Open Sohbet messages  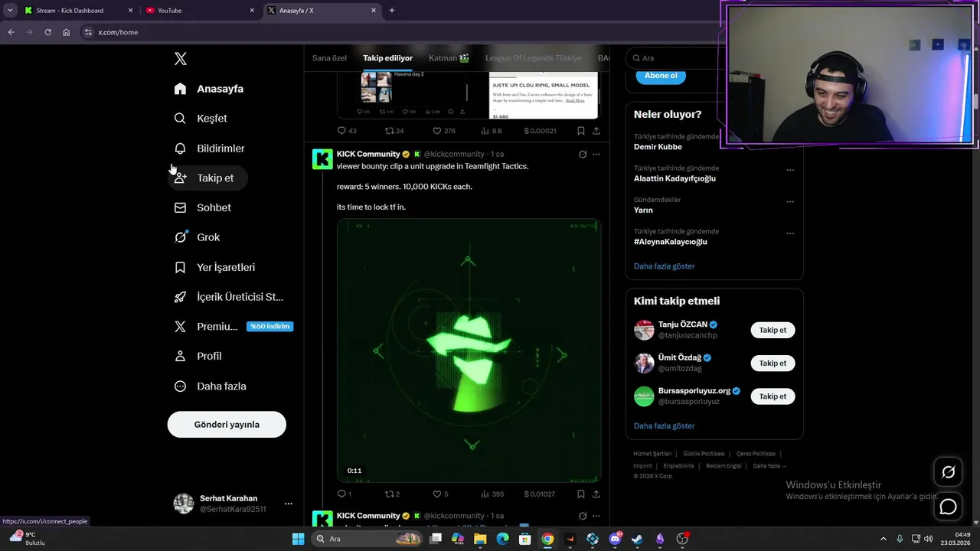coord(202,207)
